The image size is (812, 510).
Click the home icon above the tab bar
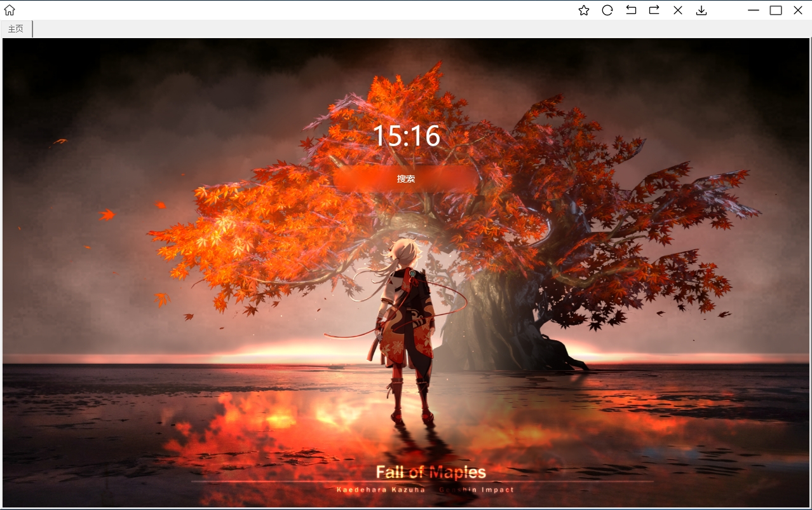(10, 10)
